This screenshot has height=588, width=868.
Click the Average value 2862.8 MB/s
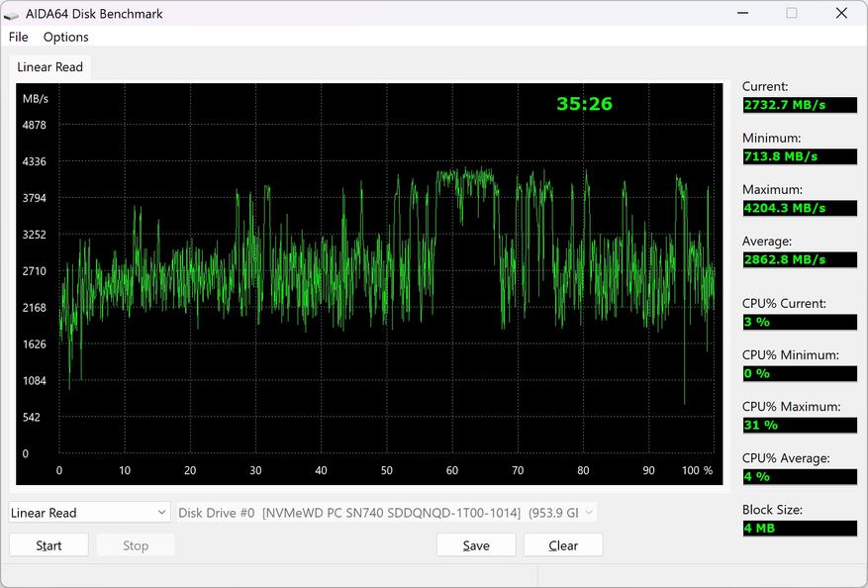pos(800,259)
